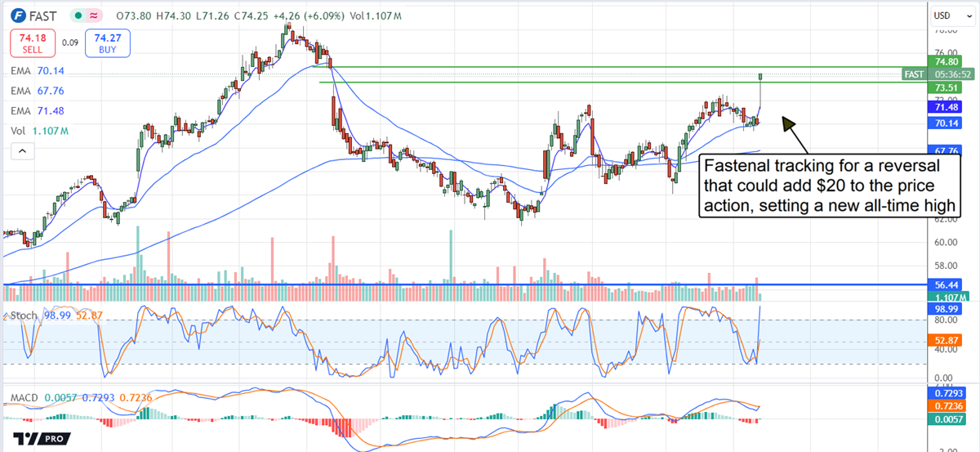
Task: Select the Stoch indicator label
Action: point(24,316)
